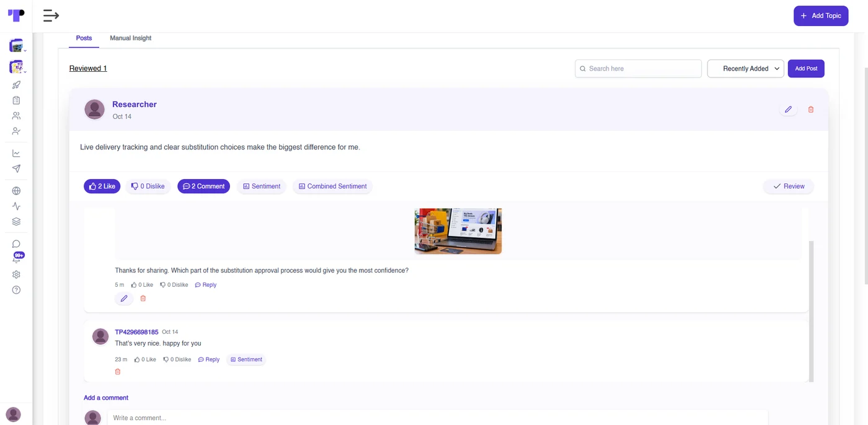Click the "Oct 14" date under Researcher
The height and width of the screenshot is (425, 868).
[x=122, y=116]
